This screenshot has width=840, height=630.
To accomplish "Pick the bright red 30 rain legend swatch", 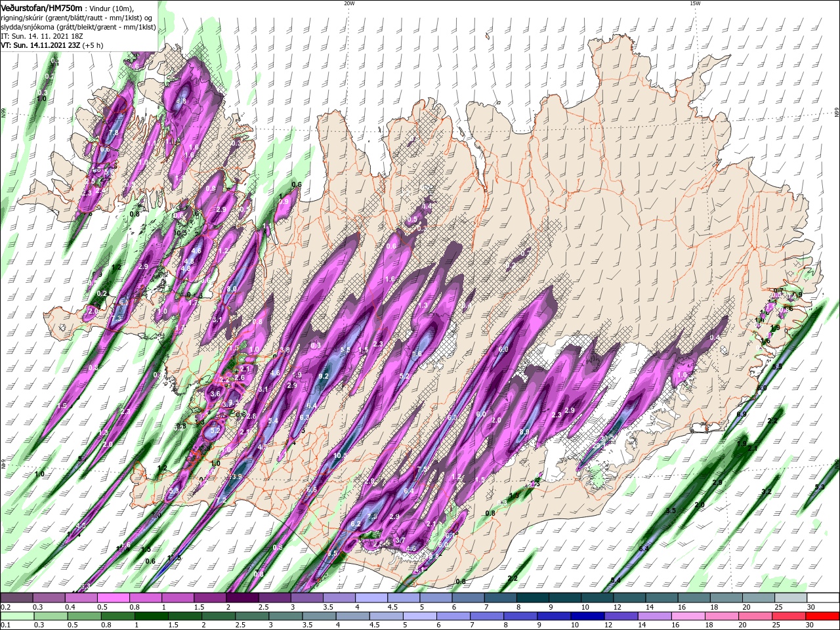I will pos(824,616).
